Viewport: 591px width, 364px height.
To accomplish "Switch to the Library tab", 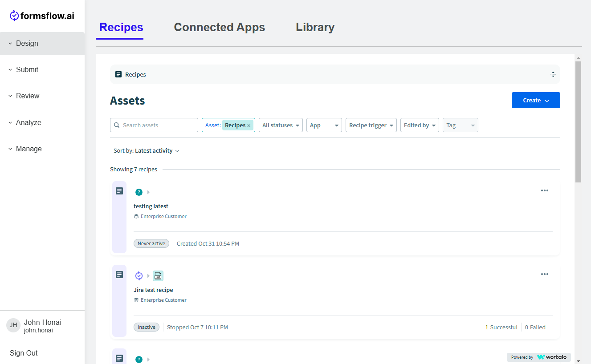I will coord(315,27).
